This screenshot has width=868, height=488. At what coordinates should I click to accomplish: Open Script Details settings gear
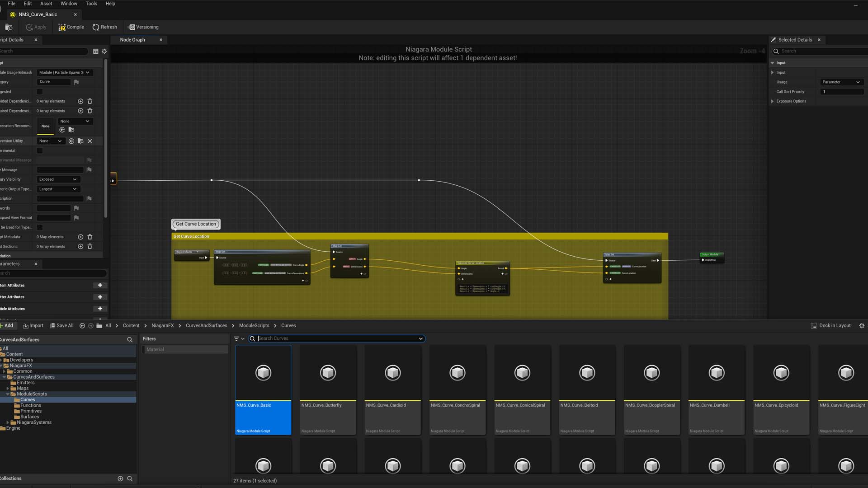[x=104, y=52]
